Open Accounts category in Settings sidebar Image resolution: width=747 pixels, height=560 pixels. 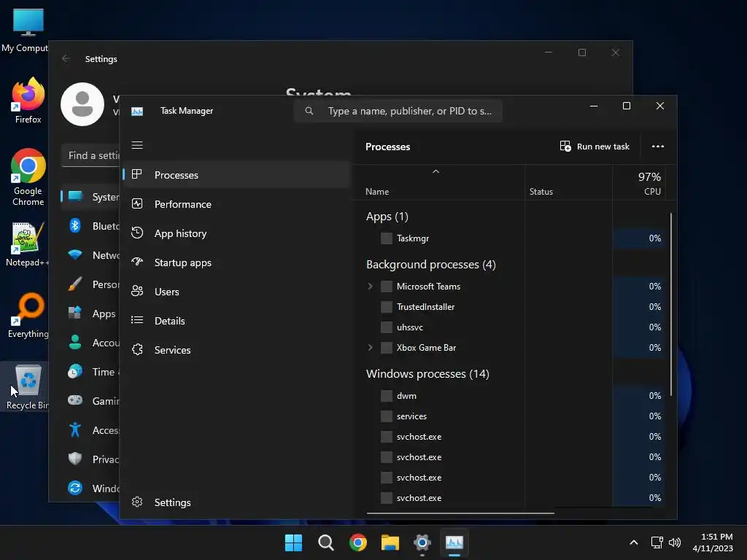pyautogui.click(x=90, y=343)
